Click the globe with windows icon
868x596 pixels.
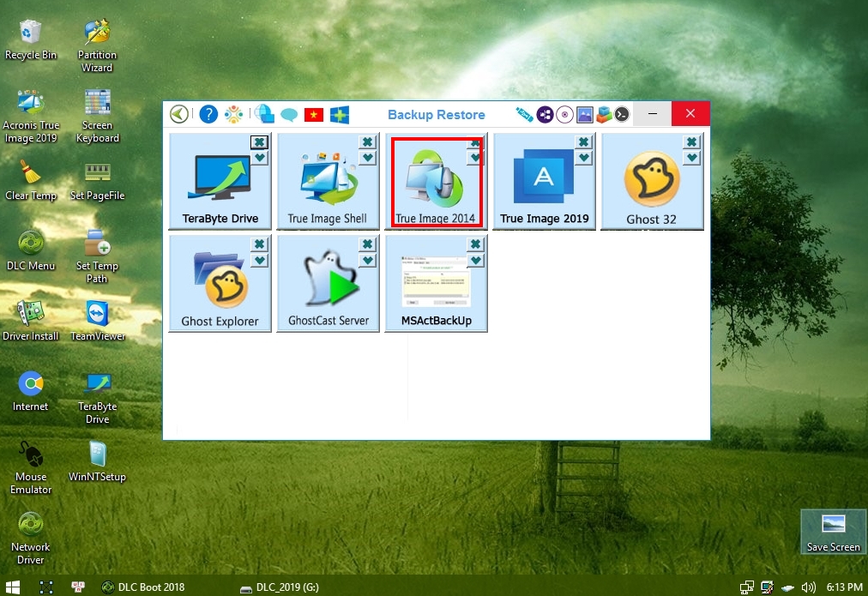[265, 114]
